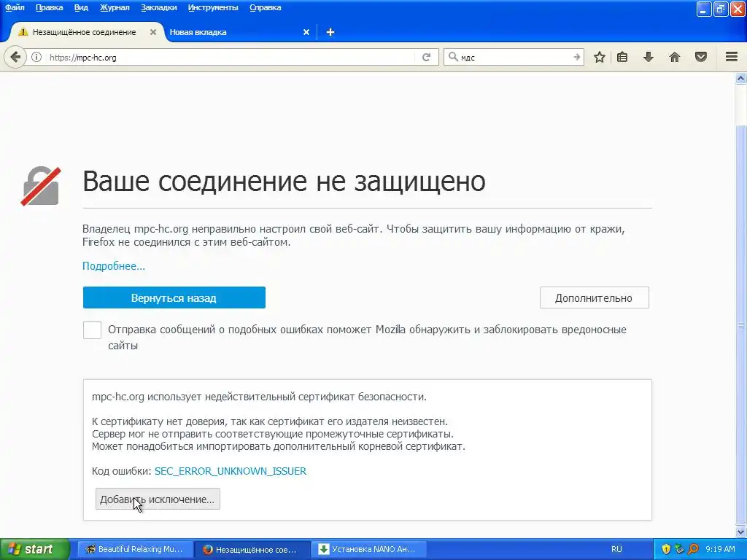Open the Вид menu
747x560 pixels.
(x=81, y=7)
